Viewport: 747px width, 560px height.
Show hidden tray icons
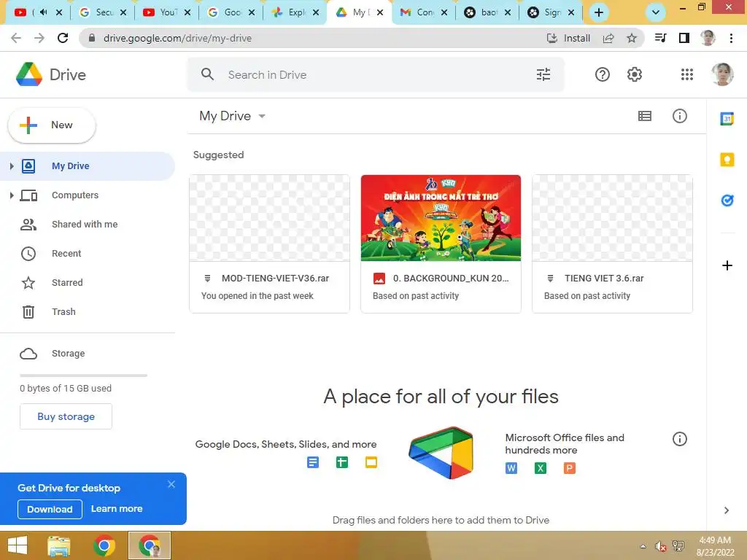click(x=643, y=546)
